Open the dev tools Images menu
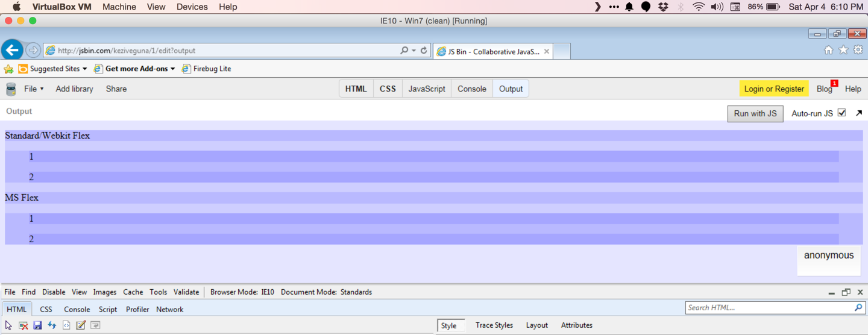 105,292
